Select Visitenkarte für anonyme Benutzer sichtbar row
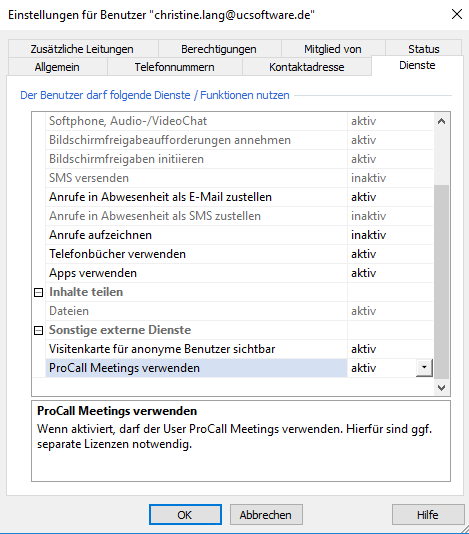Image resolution: width=469 pixels, height=534 pixels. click(x=239, y=349)
